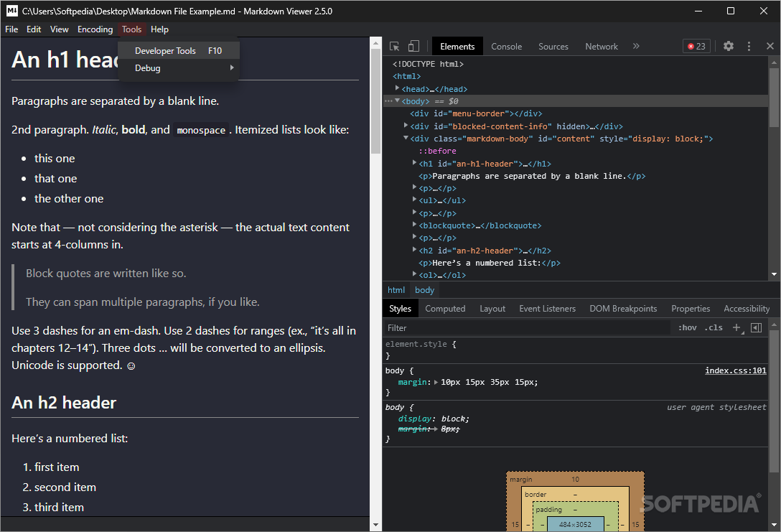Screen dimensions: 781x532
Task: Select the DOCTYPE html line
Action: (428, 65)
